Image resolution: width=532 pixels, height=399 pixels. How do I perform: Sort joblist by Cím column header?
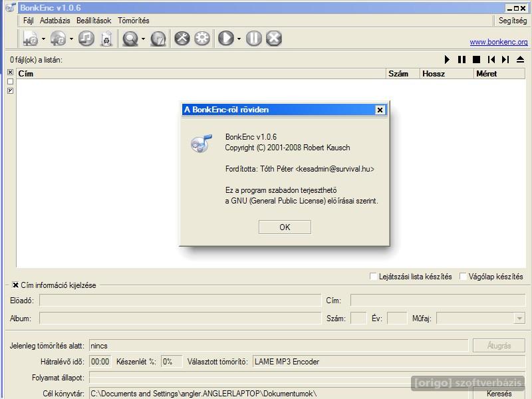tap(201, 74)
